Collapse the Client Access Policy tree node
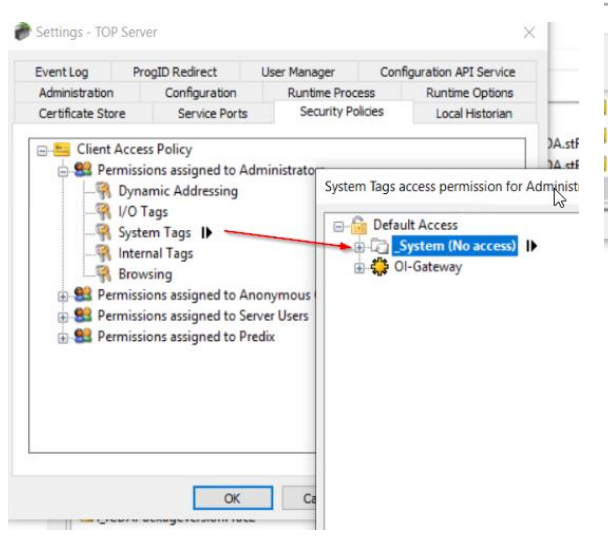 click(x=43, y=150)
